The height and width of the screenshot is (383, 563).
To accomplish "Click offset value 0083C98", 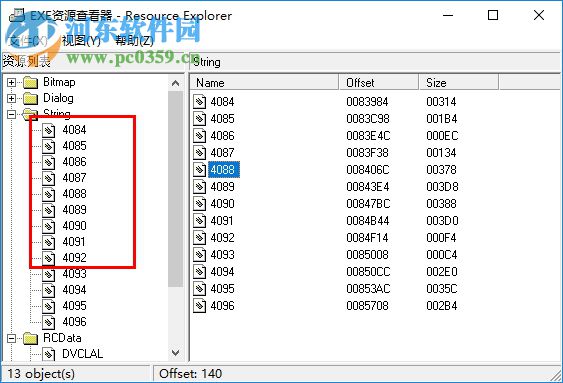I will pyautogui.click(x=368, y=119).
